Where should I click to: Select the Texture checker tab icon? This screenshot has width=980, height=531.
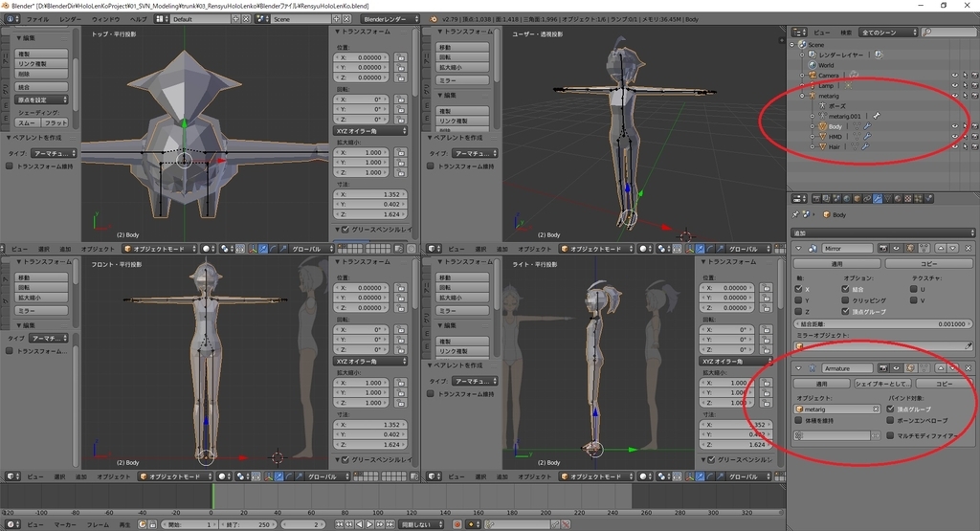pyautogui.click(x=908, y=199)
